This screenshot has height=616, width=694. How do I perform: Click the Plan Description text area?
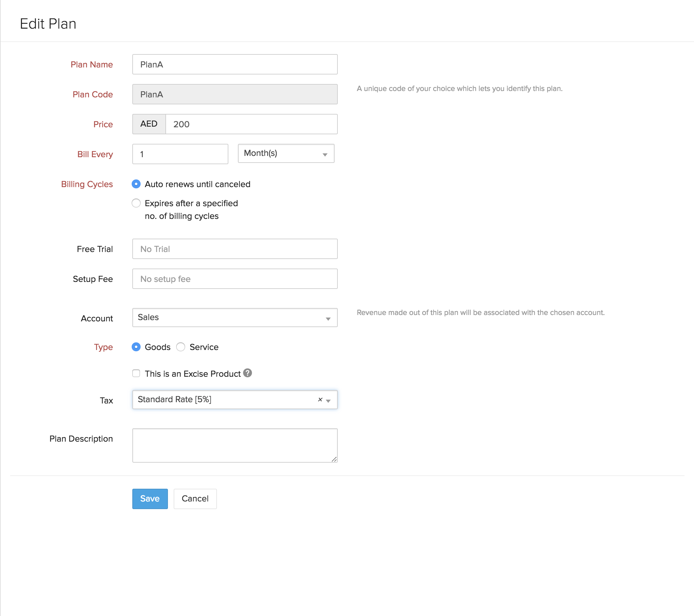234,445
